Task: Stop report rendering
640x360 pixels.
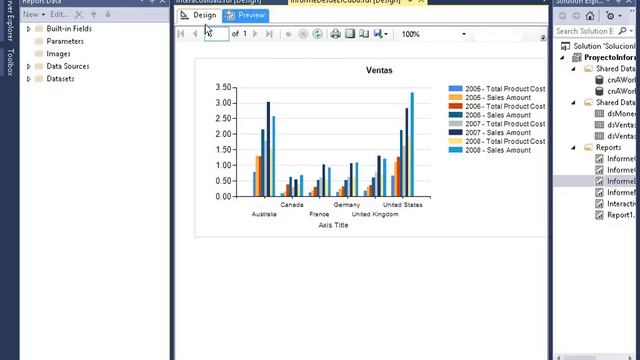Action: coord(303,34)
